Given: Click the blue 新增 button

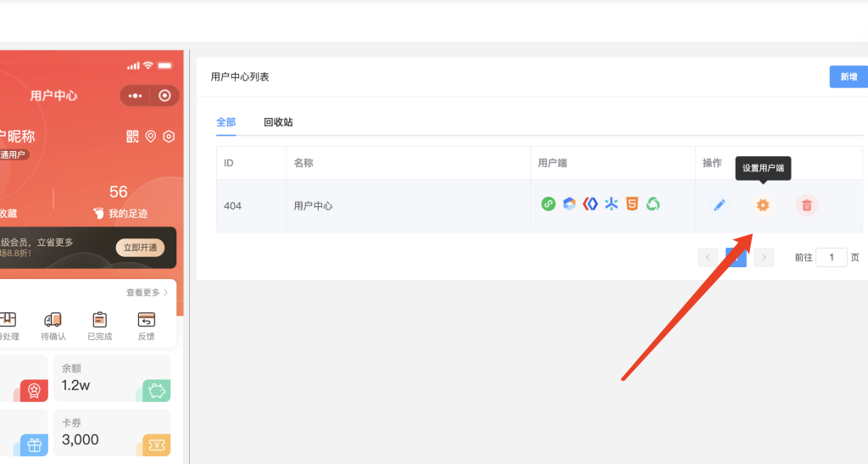Looking at the screenshot, I should 849,77.
